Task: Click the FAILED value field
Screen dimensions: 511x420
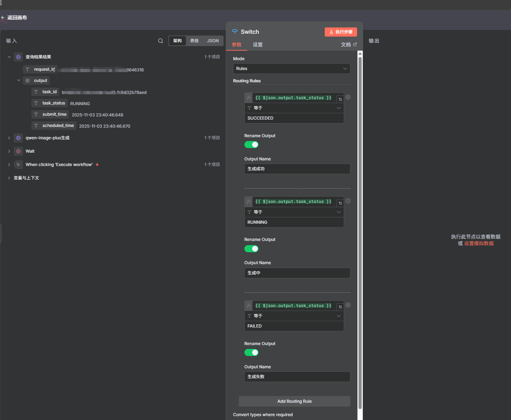Action: point(294,326)
